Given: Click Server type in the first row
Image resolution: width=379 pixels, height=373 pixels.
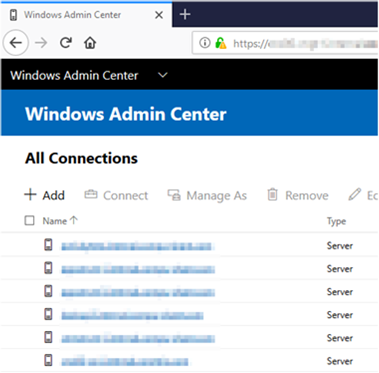Looking at the screenshot, I should [x=340, y=246].
